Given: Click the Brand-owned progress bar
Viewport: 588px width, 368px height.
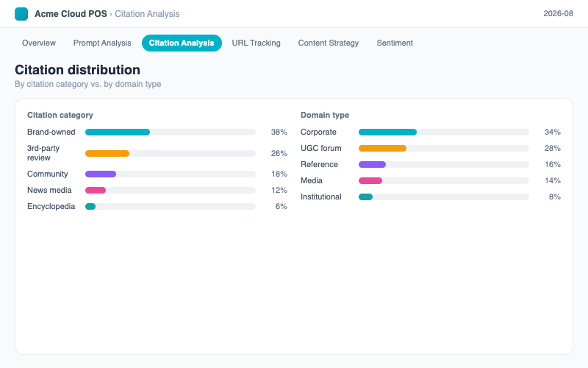Looking at the screenshot, I should click(x=171, y=132).
